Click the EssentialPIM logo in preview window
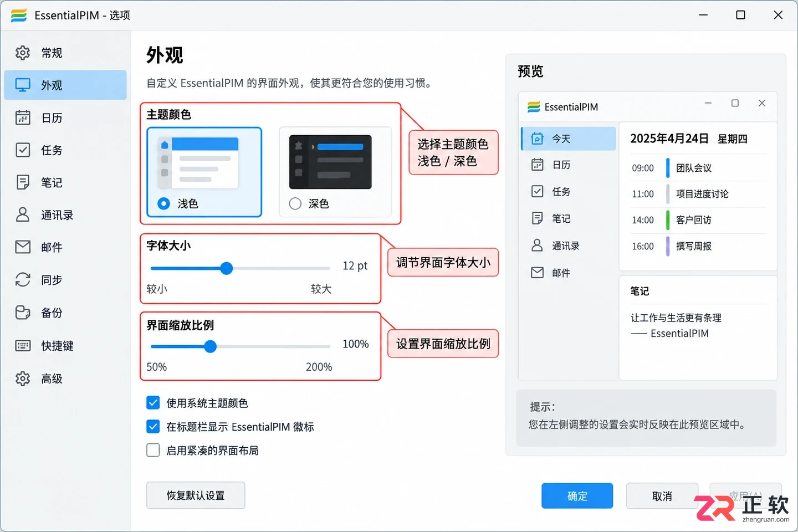 point(534,107)
